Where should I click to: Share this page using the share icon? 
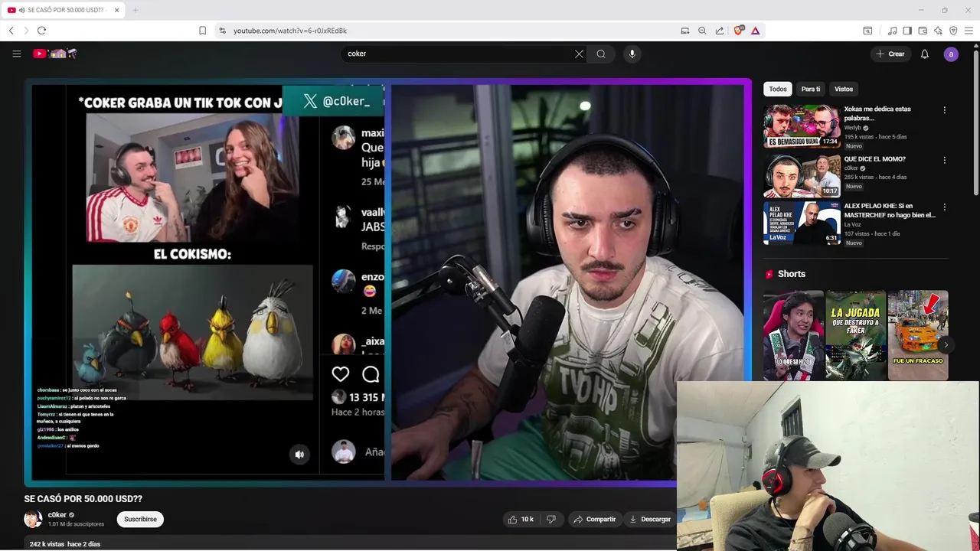tap(720, 31)
